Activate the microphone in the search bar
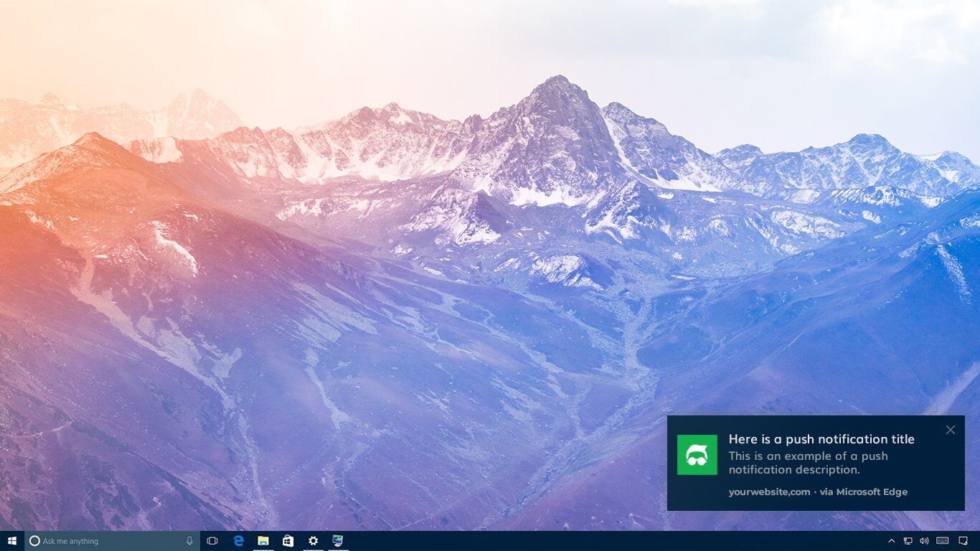This screenshot has width=980, height=551. coord(188,540)
